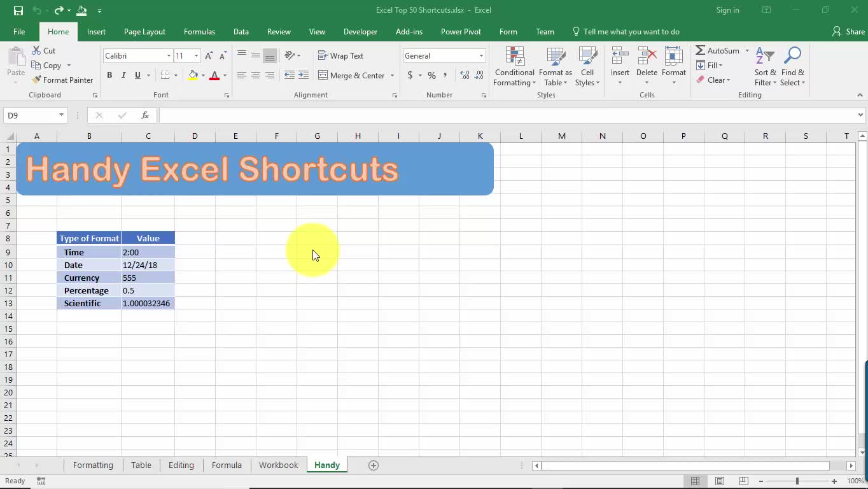Click the Find & Select magnifier
The height and width of the screenshot is (489, 868).
pos(792,66)
